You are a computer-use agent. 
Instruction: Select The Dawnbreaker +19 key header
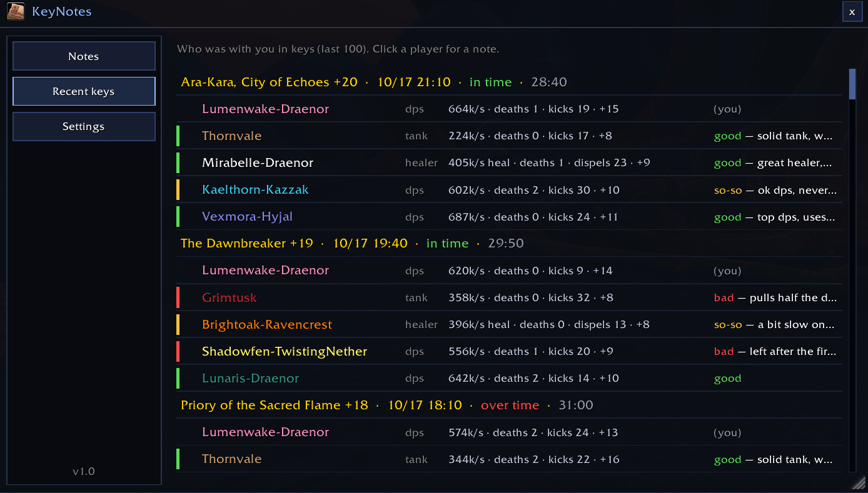509,243
